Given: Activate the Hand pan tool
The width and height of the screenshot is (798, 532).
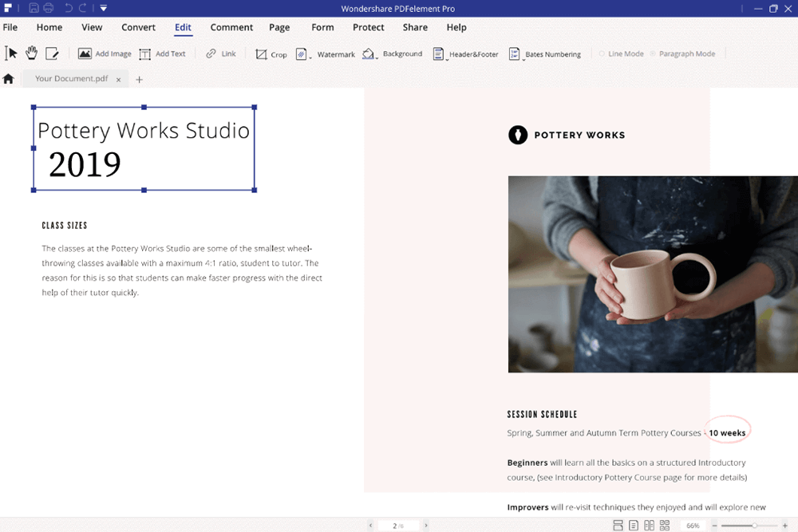Looking at the screenshot, I should [x=32, y=53].
